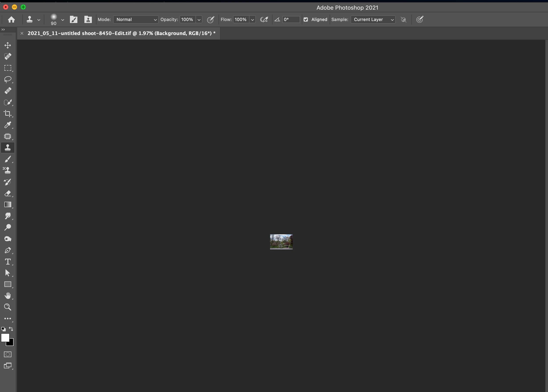Screen dimensions: 548x392
Task: Click the Home button in options bar
Action: pyautogui.click(x=11, y=19)
